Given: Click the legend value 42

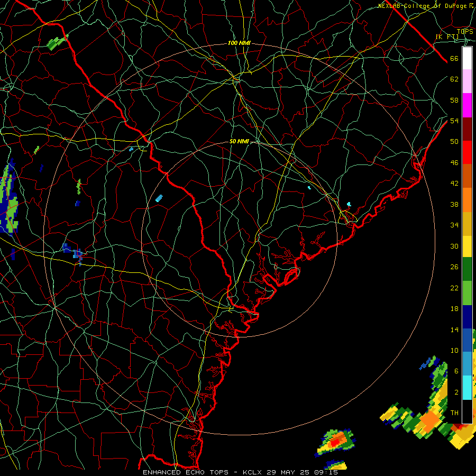Looking at the screenshot, I should click(454, 183).
